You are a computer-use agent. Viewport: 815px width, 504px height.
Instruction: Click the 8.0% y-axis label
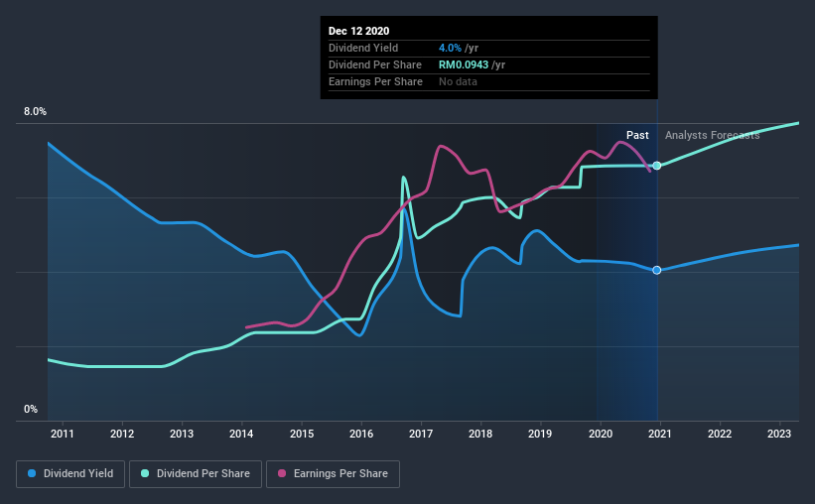(35, 112)
